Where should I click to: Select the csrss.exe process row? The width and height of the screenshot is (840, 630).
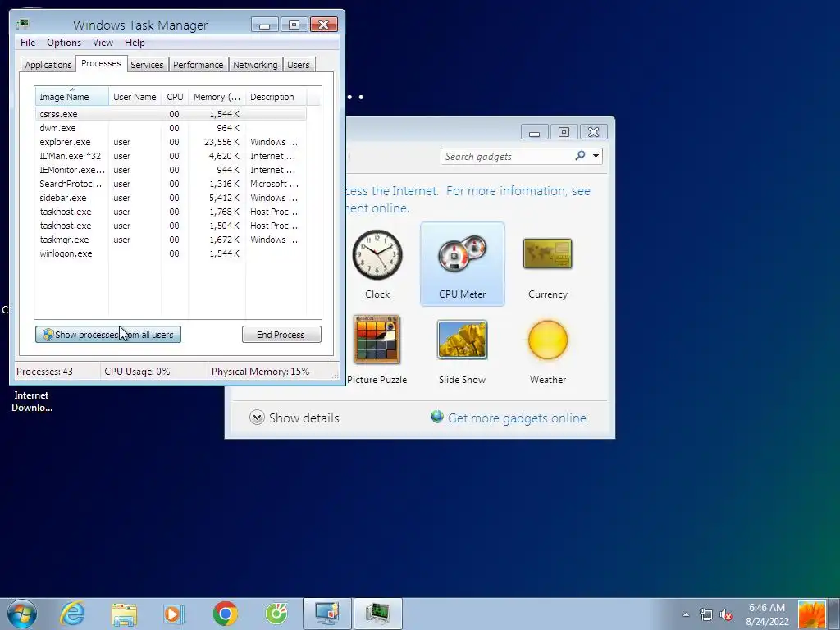171,114
